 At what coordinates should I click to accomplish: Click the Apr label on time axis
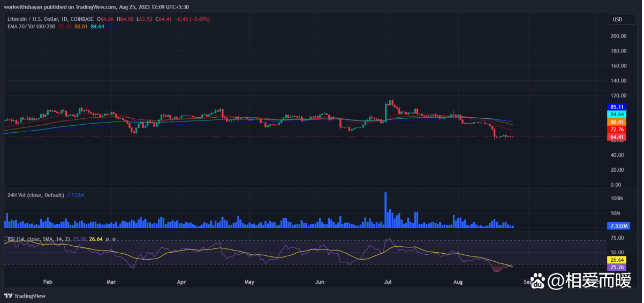(181, 281)
